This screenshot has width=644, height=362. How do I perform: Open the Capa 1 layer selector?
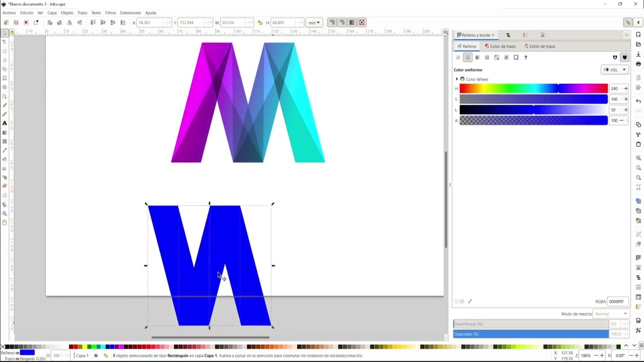pos(82,355)
